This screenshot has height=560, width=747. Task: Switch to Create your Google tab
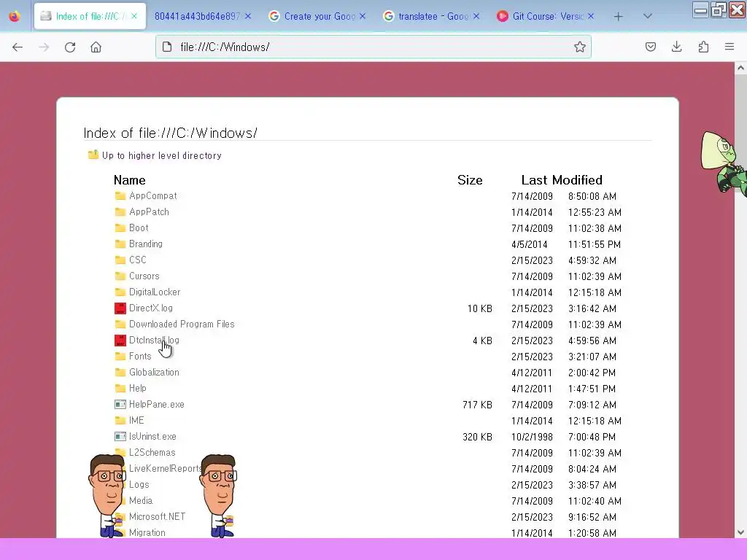point(320,16)
